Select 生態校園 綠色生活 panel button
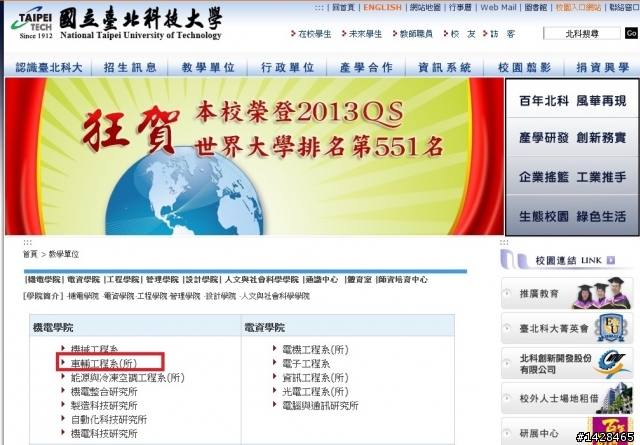The image size is (640, 445). 572,216
